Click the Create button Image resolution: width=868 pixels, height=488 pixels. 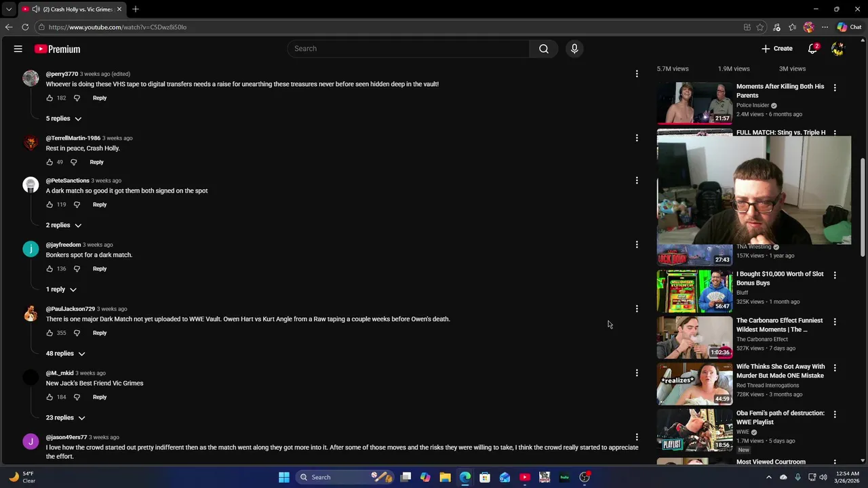tap(777, 49)
